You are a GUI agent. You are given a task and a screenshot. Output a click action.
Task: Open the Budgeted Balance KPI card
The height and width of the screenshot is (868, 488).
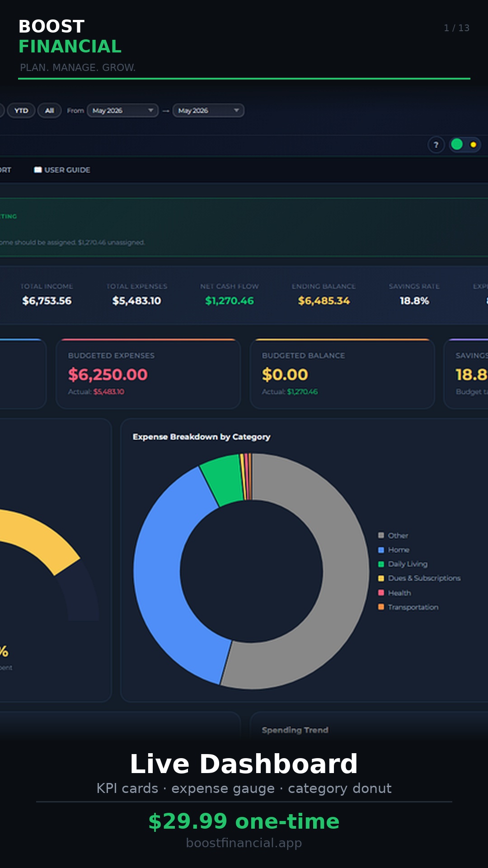tap(342, 374)
